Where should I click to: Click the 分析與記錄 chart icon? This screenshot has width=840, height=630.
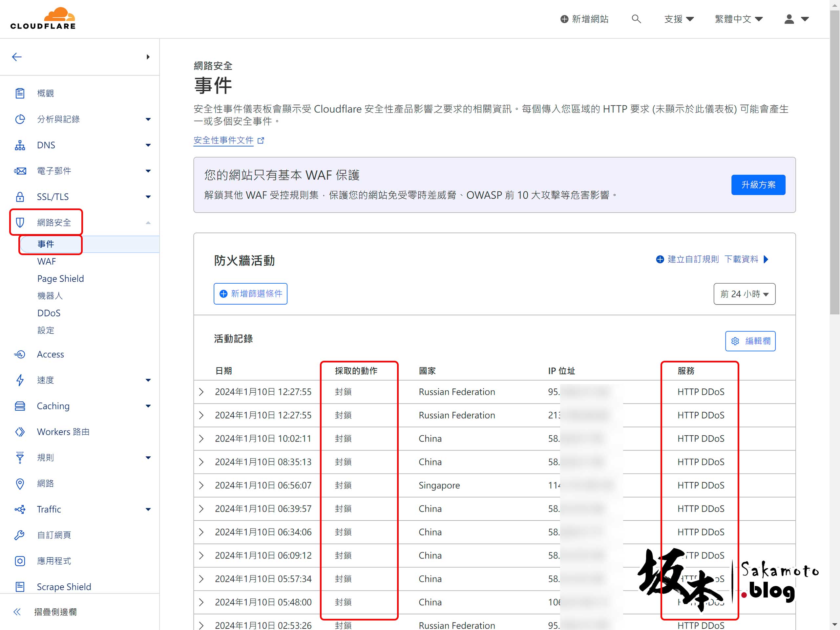point(20,119)
